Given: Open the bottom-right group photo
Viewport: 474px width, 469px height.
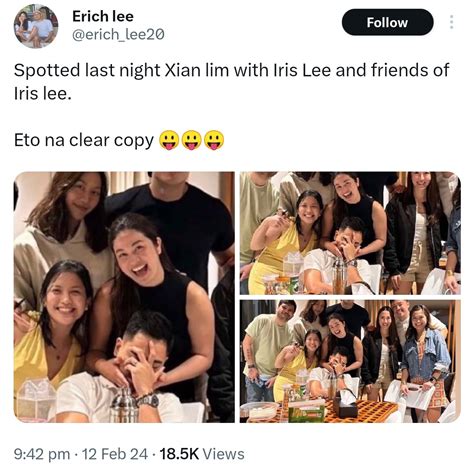Looking at the screenshot, I should pos(350,361).
